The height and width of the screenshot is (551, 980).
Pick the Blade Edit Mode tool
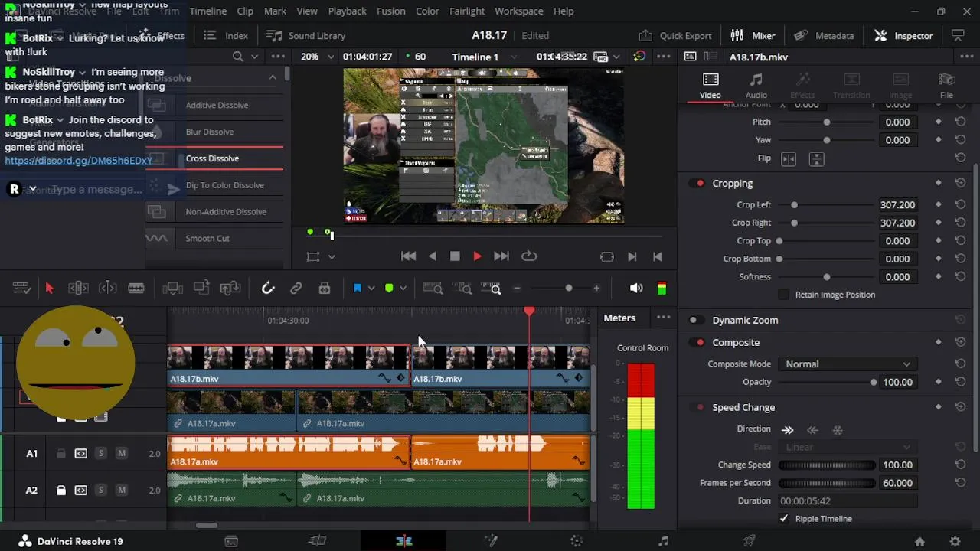click(136, 288)
